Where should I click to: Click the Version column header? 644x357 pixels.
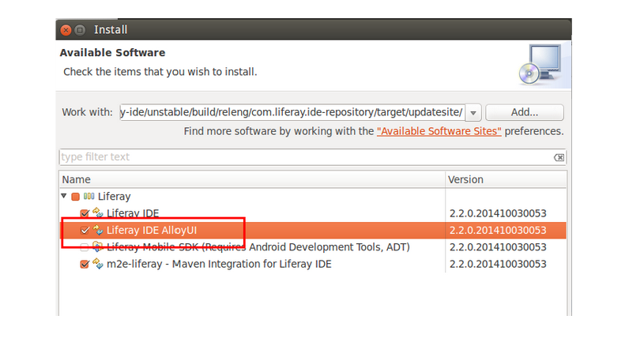tap(506, 180)
